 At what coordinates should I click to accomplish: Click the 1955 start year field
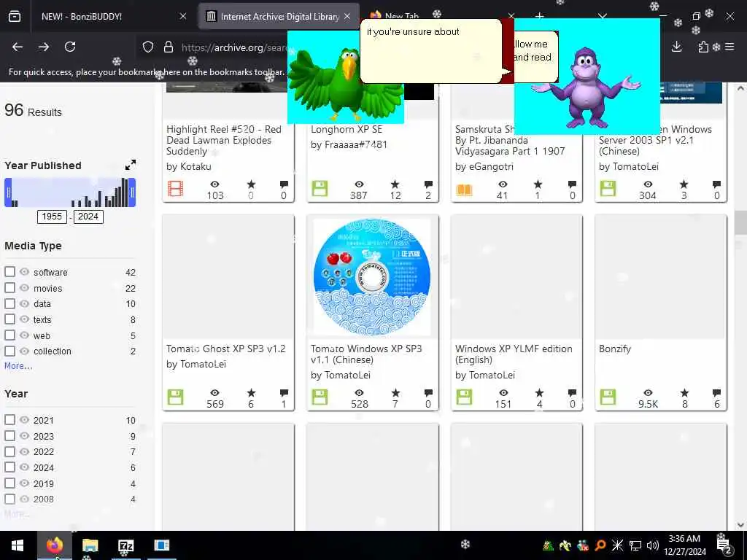coord(52,217)
